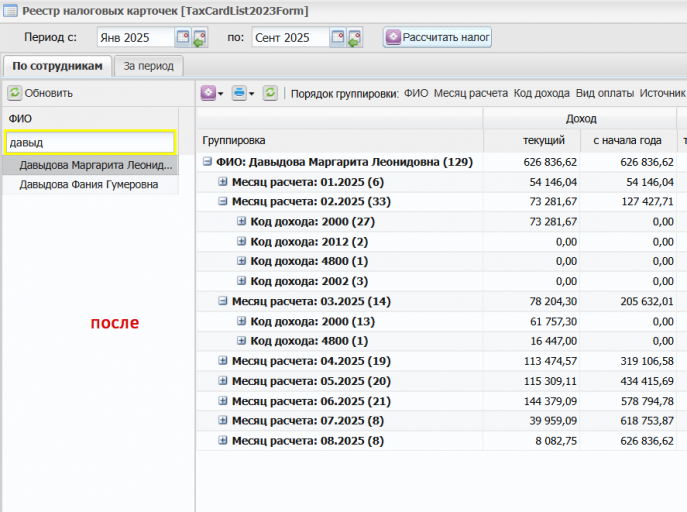This screenshot has width=687, height=512.
Task: Click the form icon in title bar
Action: pos(11,11)
